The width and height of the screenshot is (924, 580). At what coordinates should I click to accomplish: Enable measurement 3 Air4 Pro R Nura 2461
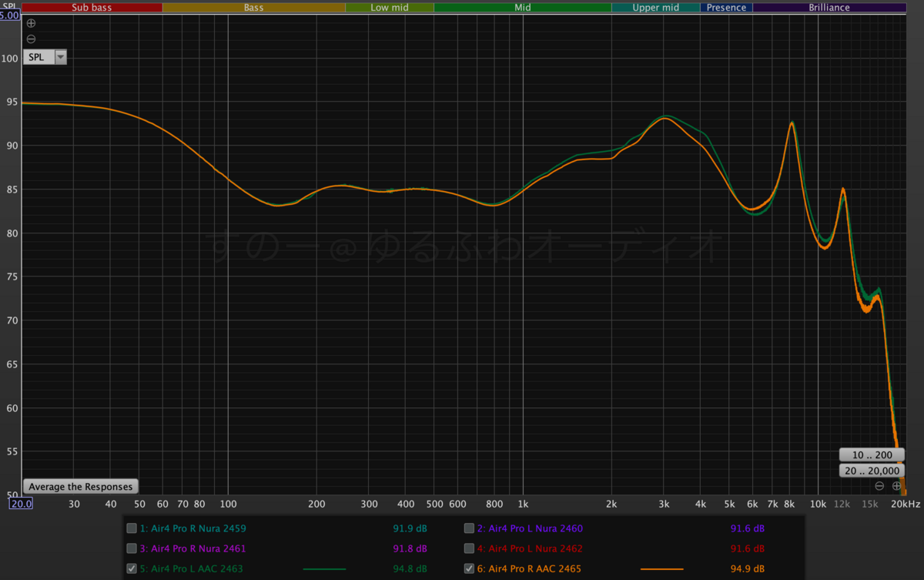tap(132, 548)
